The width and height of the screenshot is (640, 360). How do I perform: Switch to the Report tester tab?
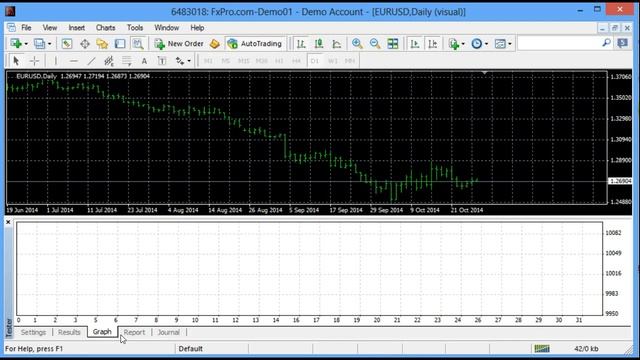point(134,332)
